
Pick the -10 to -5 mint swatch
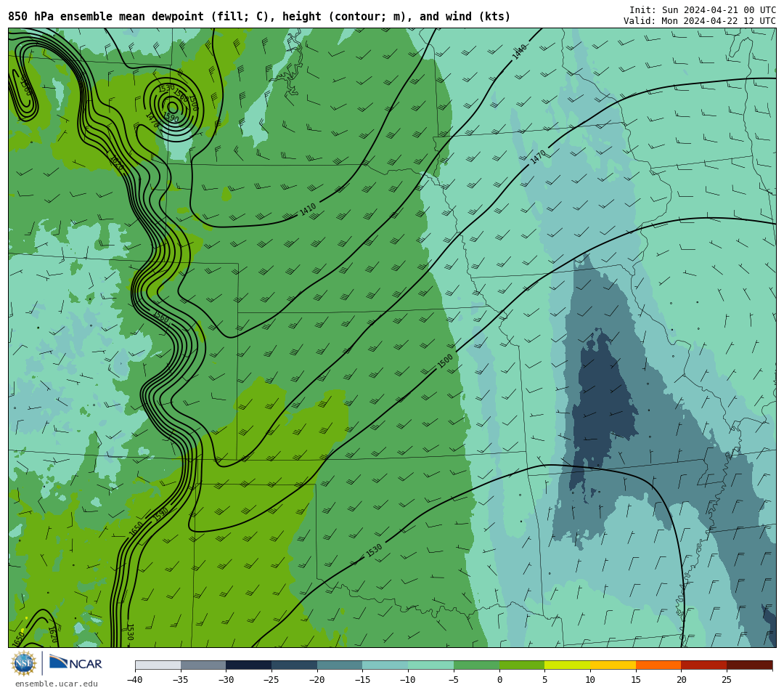tap(431, 665)
